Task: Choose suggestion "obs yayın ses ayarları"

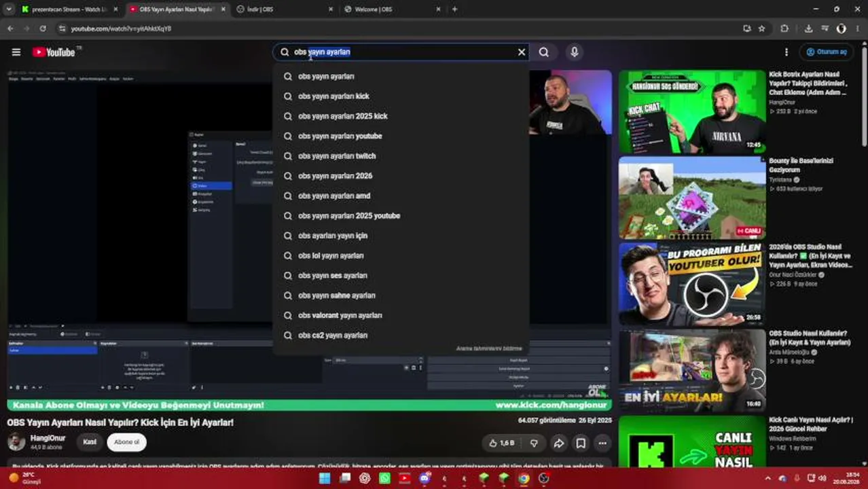Action: [x=401, y=276]
